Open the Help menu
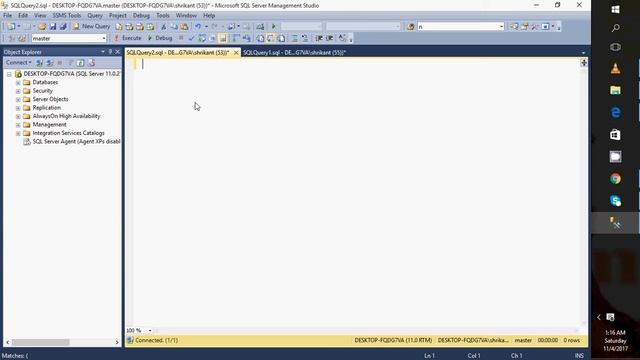Image resolution: width=640 pixels, height=360 pixels. pyautogui.click(x=209, y=16)
